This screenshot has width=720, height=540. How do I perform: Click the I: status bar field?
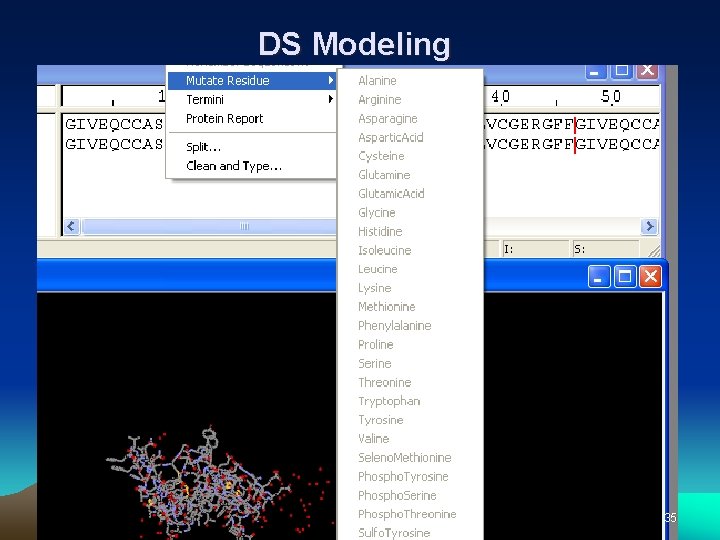[x=535, y=249]
